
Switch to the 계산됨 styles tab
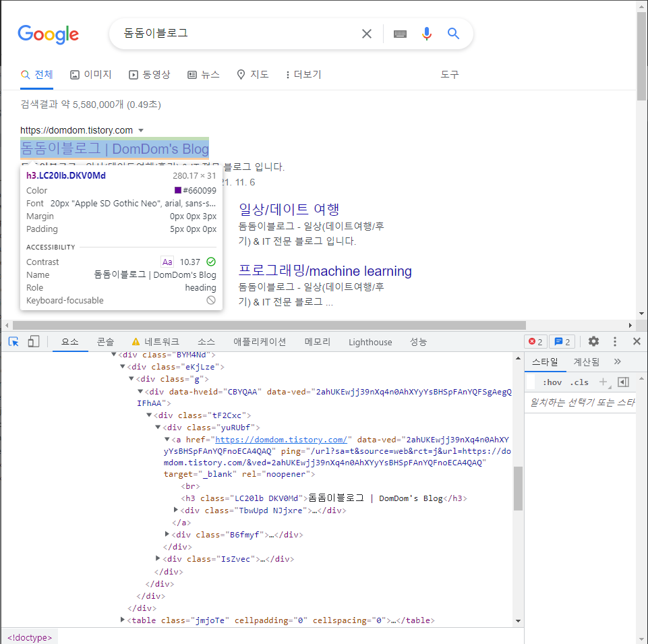coord(586,361)
